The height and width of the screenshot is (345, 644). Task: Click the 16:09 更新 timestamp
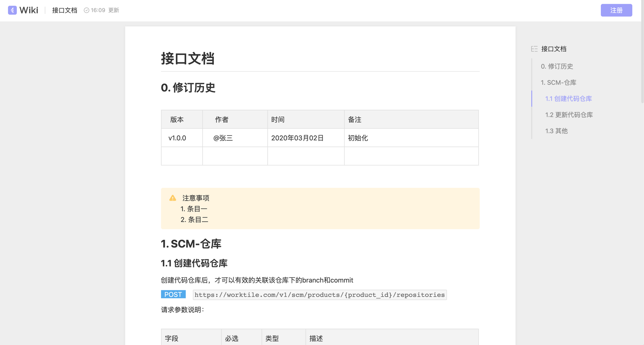click(x=105, y=10)
